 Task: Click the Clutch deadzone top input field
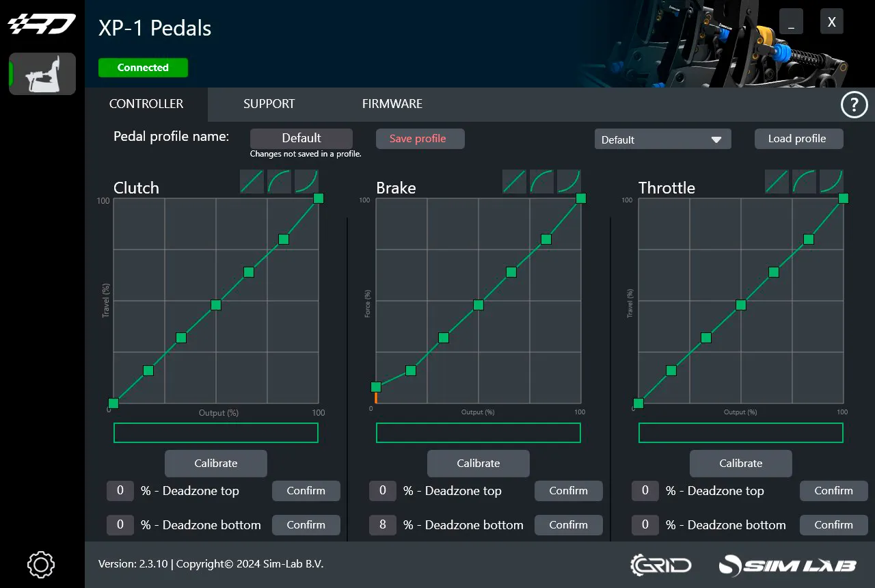[120, 491]
